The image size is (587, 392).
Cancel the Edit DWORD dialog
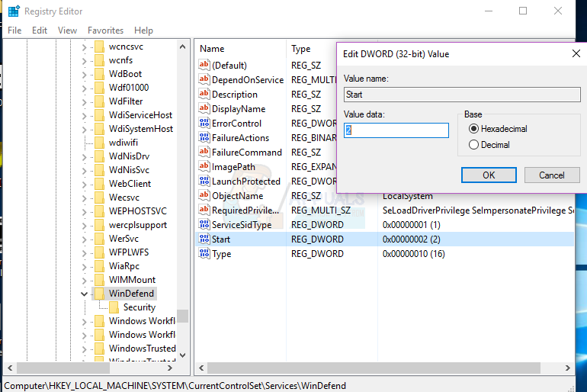(552, 175)
